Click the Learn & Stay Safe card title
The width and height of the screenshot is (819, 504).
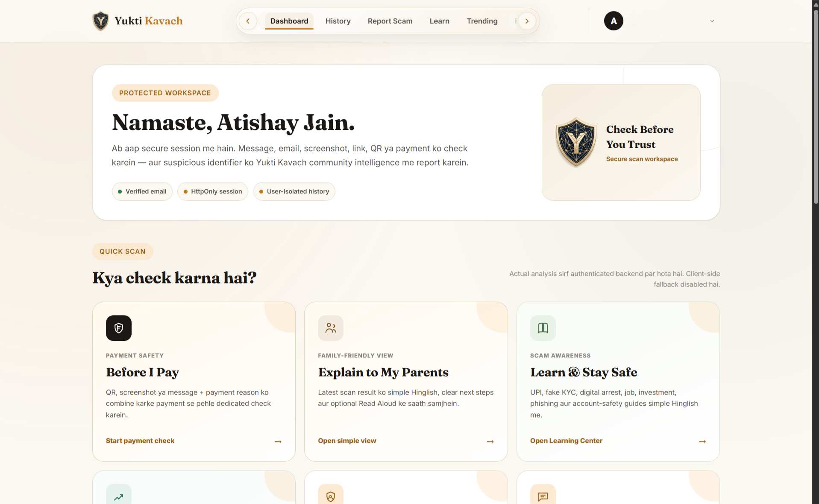(584, 372)
